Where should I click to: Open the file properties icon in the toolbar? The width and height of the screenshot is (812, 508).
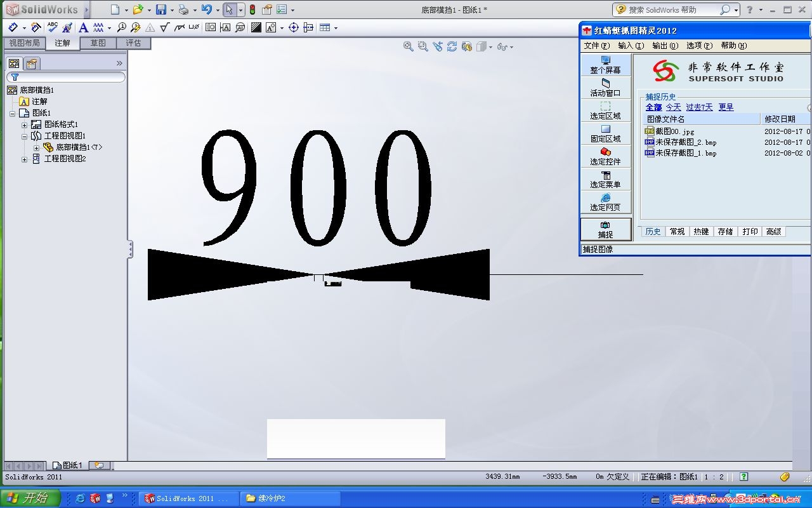[x=267, y=10]
